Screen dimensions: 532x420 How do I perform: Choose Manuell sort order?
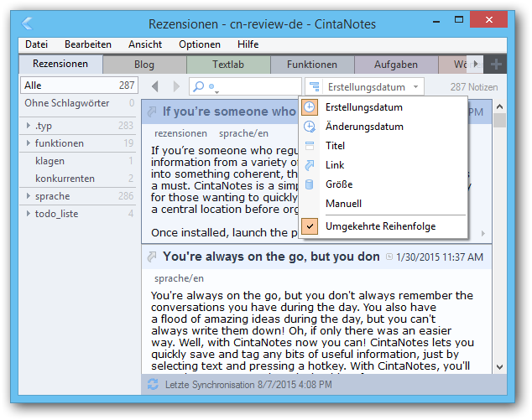coord(383,204)
